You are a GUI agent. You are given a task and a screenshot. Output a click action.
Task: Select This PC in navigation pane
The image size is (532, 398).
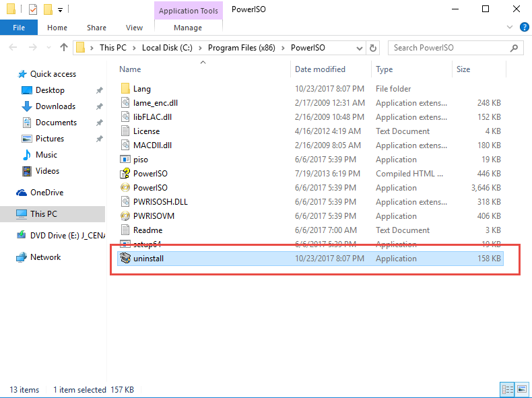click(53, 214)
